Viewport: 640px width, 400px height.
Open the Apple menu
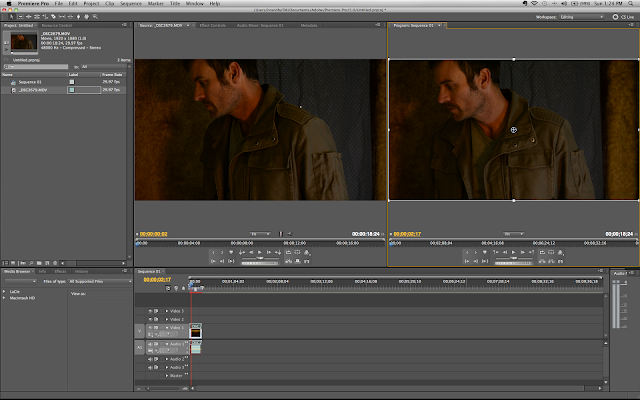click(9, 3)
